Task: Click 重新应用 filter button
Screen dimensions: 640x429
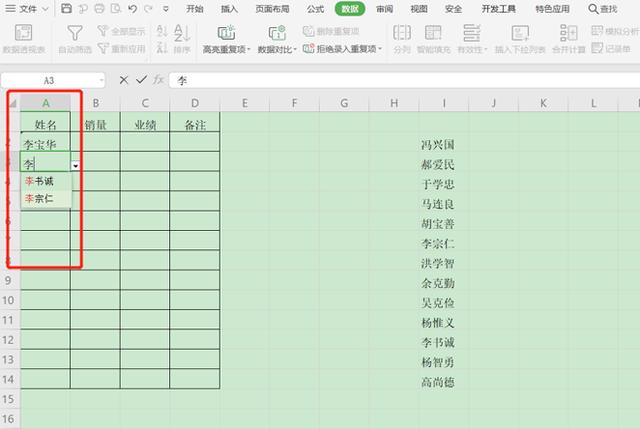Action: (121, 49)
